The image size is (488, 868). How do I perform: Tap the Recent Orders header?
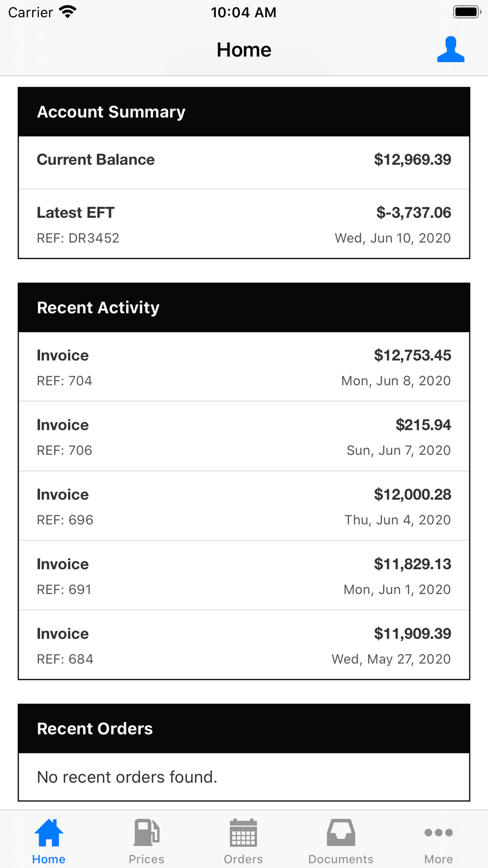tap(244, 729)
